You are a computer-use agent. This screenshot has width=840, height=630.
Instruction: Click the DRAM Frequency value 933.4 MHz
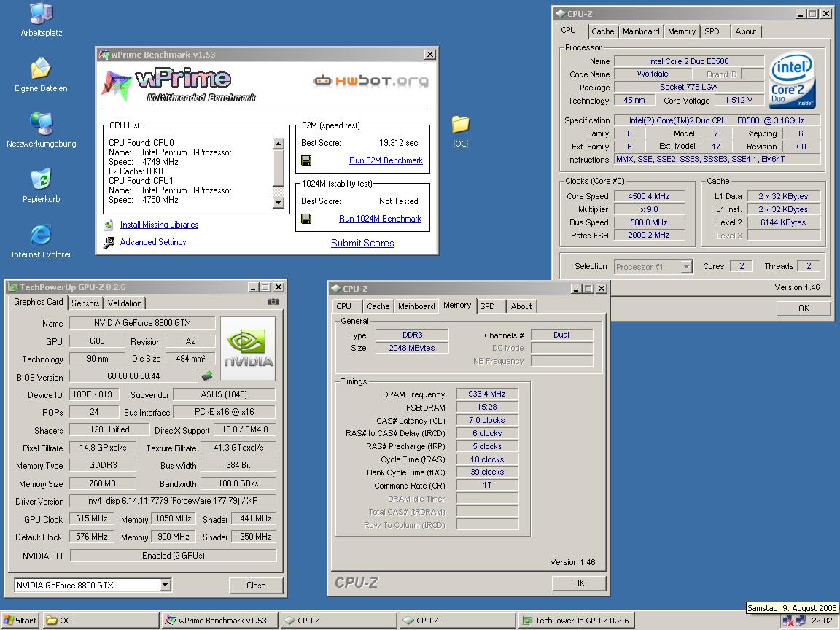[487, 394]
